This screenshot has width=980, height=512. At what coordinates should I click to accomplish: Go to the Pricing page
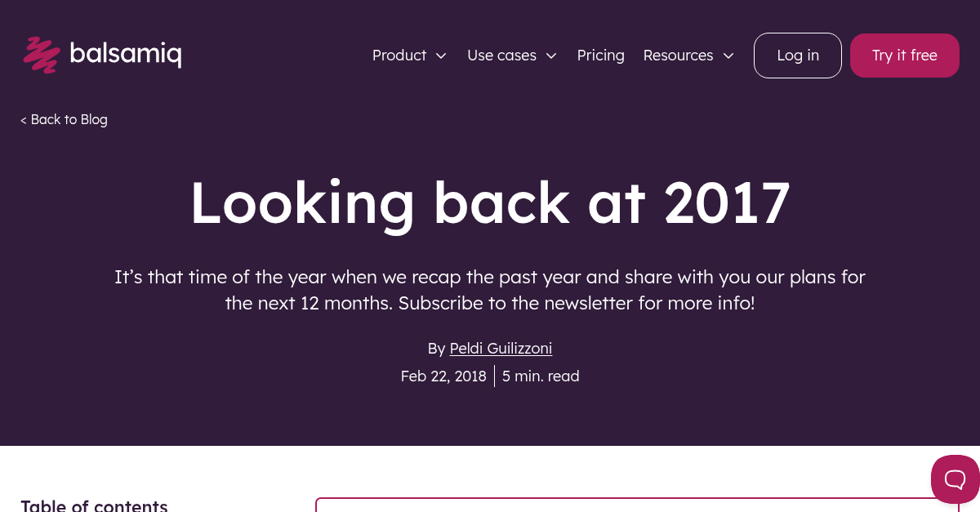(600, 56)
